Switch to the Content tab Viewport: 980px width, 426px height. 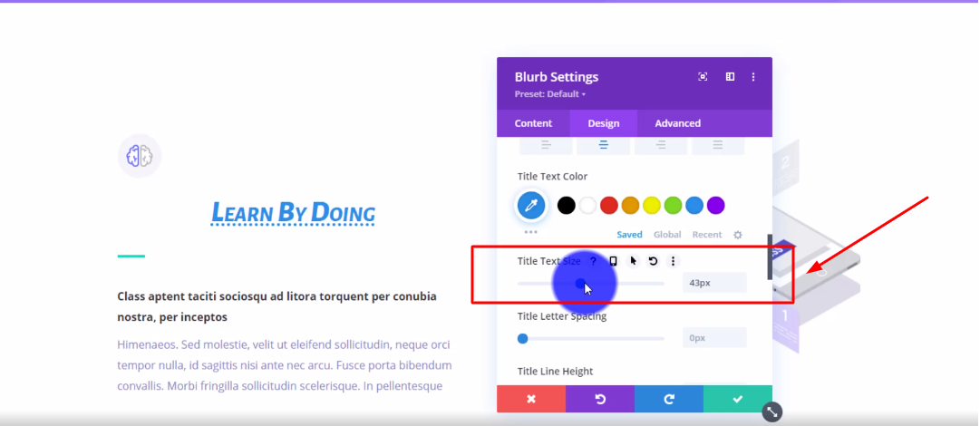(533, 123)
